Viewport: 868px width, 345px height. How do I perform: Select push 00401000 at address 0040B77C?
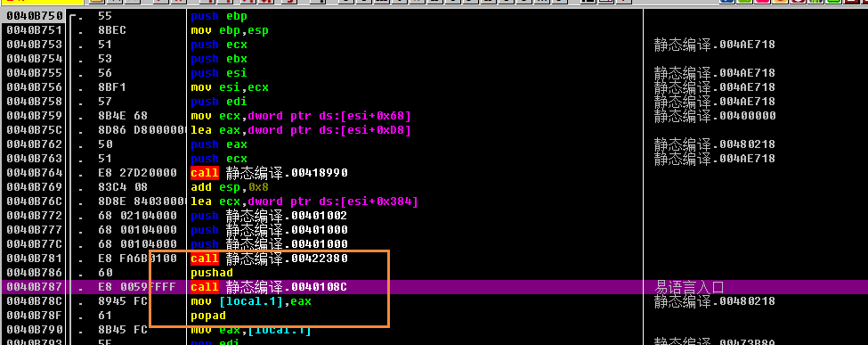point(269,244)
